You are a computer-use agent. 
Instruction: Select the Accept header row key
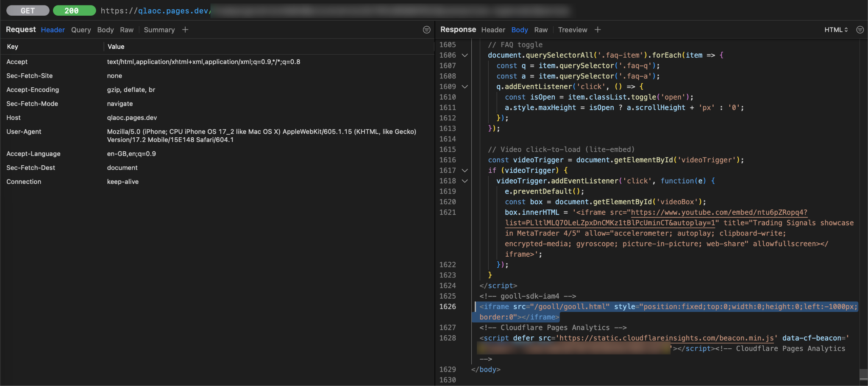pyautogui.click(x=17, y=62)
